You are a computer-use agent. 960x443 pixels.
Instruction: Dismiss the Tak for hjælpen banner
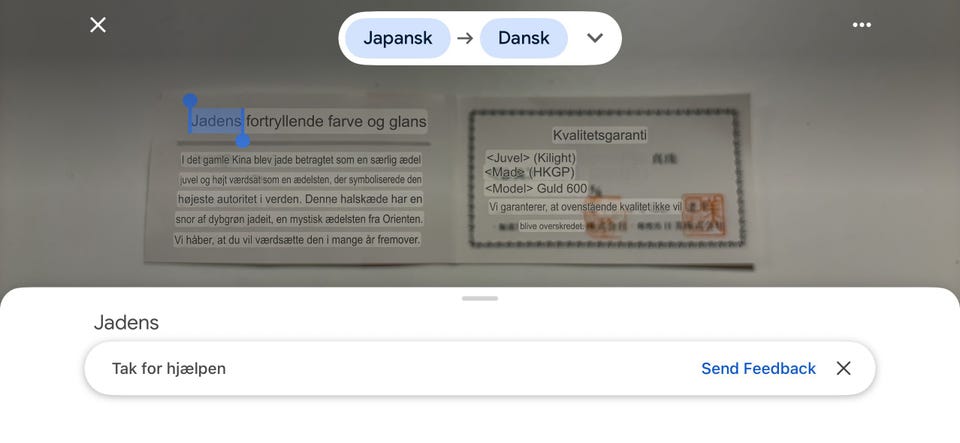[843, 368]
